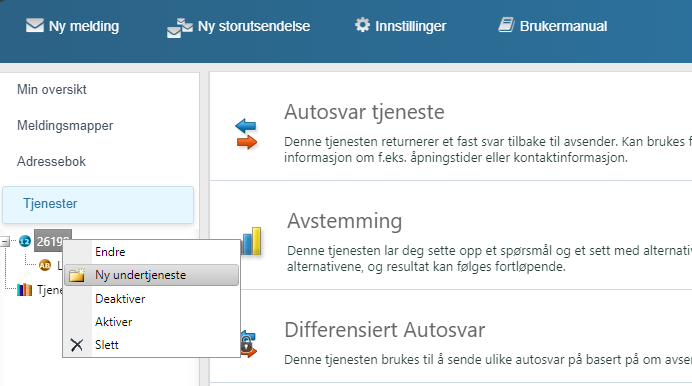Click the colored books Tjenester tree icon

pyautogui.click(x=25, y=290)
